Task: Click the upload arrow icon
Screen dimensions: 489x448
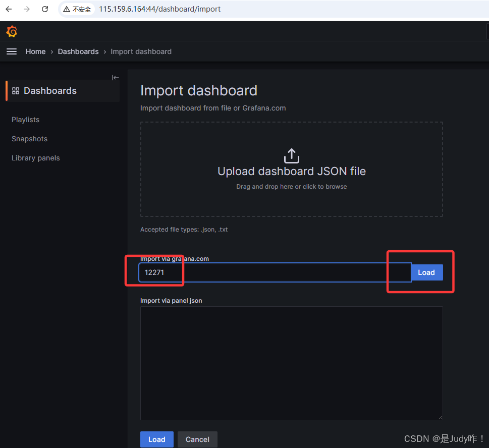Action: tap(292, 155)
